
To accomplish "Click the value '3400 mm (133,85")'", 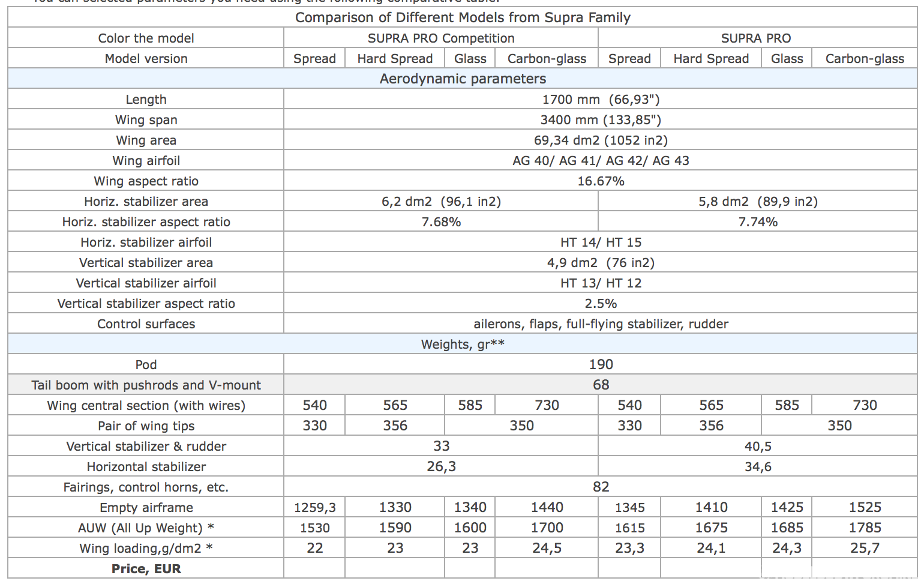I will click(601, 119).
